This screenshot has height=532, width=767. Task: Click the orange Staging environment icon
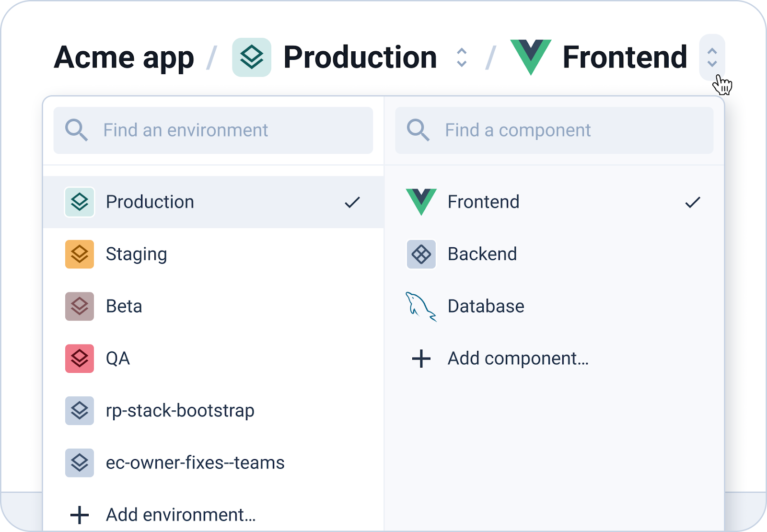[80, 254]
